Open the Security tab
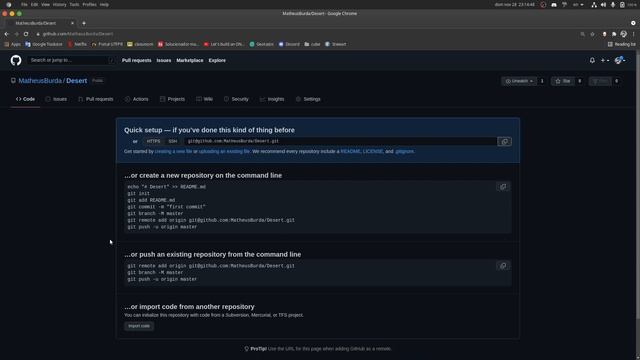The height and width of the screenshot is (360, 640). tap(236, 99)
